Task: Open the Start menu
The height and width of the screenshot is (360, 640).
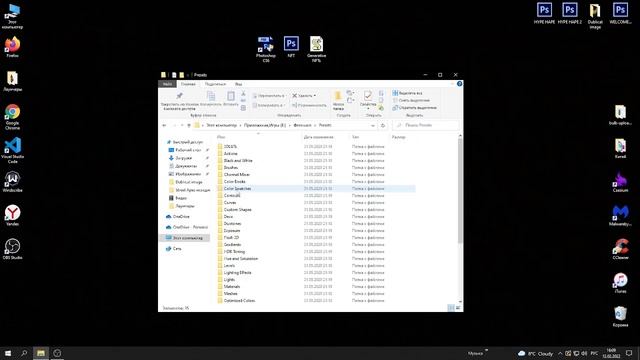Action: (x=8, y=353)
